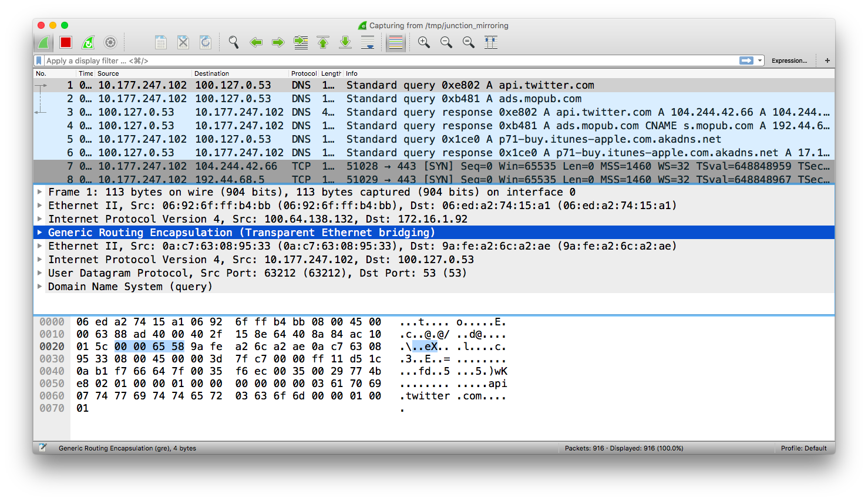Click the Expression… button

(x=789, y=60)
